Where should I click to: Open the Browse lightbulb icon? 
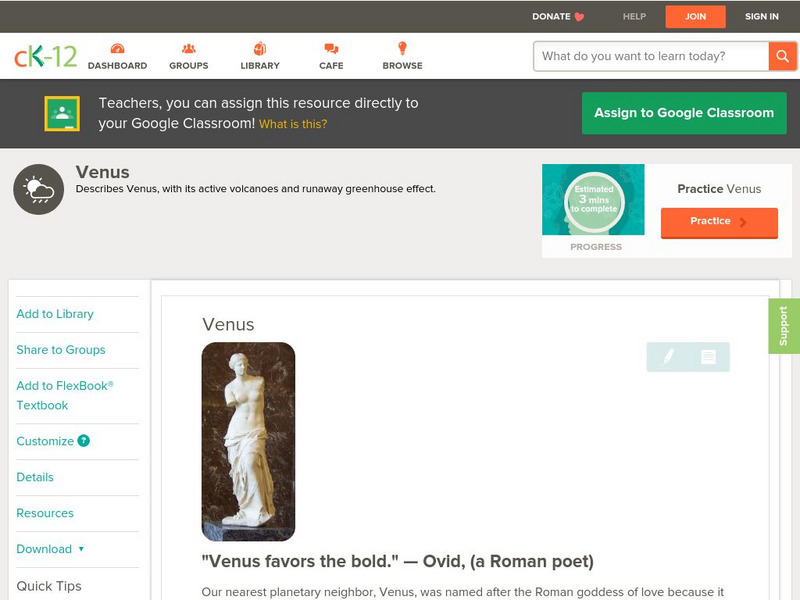coord(402,48)
